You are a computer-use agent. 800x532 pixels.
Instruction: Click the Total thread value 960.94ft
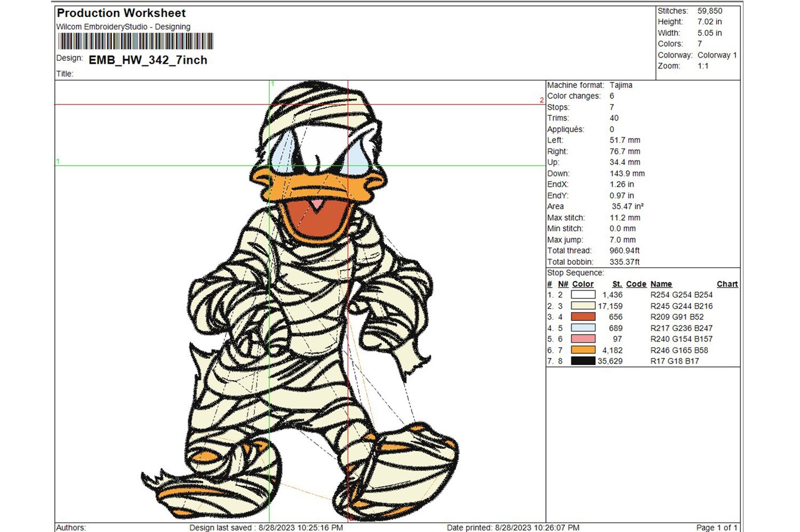[x=625, y=251]
